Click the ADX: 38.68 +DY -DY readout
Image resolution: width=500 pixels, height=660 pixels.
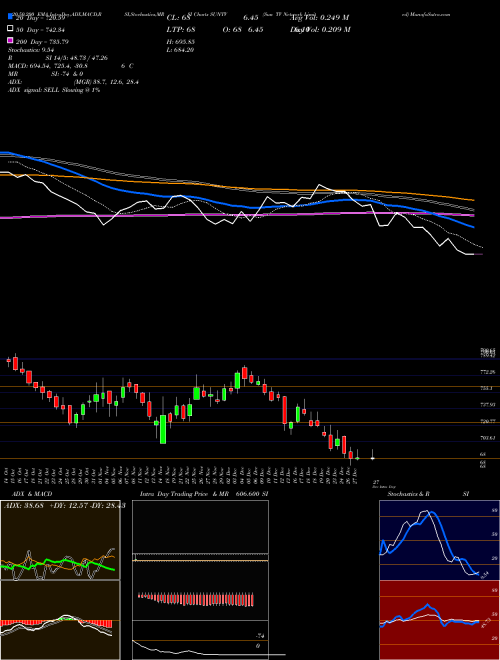[64, 505]
